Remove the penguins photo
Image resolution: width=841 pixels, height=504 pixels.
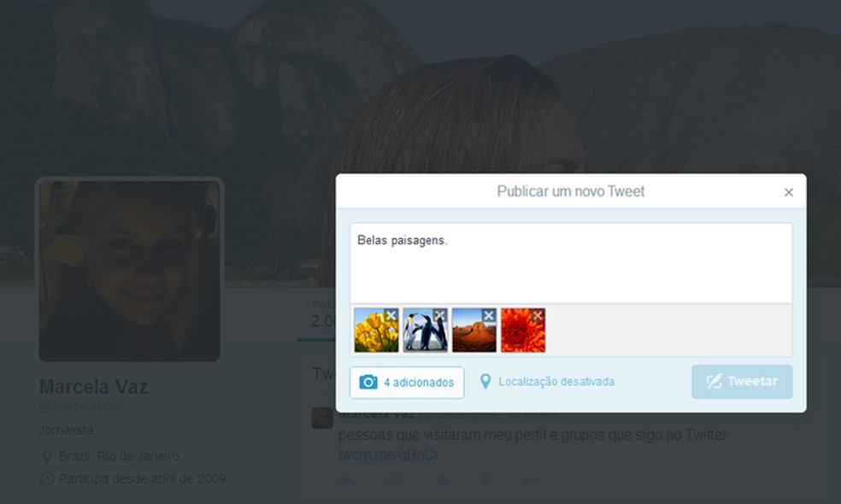pyautogui.click(x=440, y=316)
